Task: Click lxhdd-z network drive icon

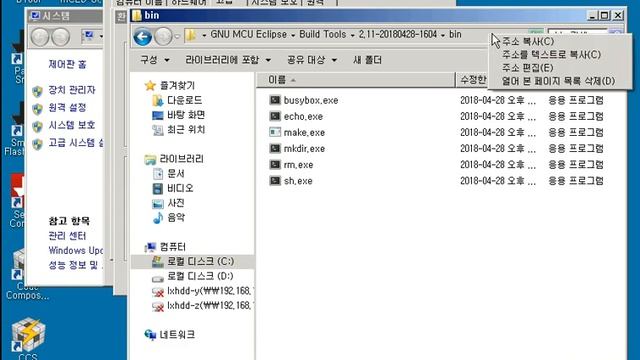Action: pos(158,306)
